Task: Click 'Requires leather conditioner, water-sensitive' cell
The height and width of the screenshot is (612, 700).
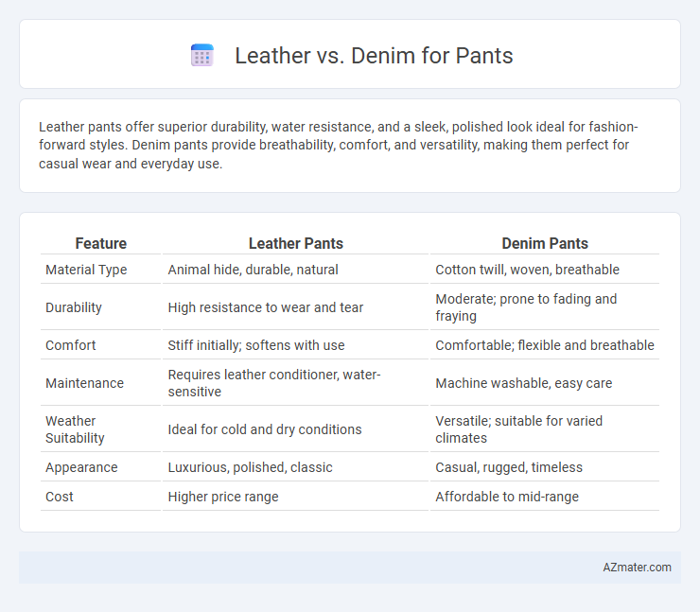Action: (x=274, y=383)
